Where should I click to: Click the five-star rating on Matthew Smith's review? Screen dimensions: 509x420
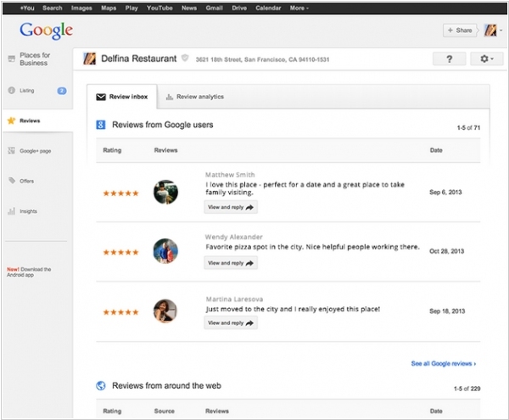(120, 193)
